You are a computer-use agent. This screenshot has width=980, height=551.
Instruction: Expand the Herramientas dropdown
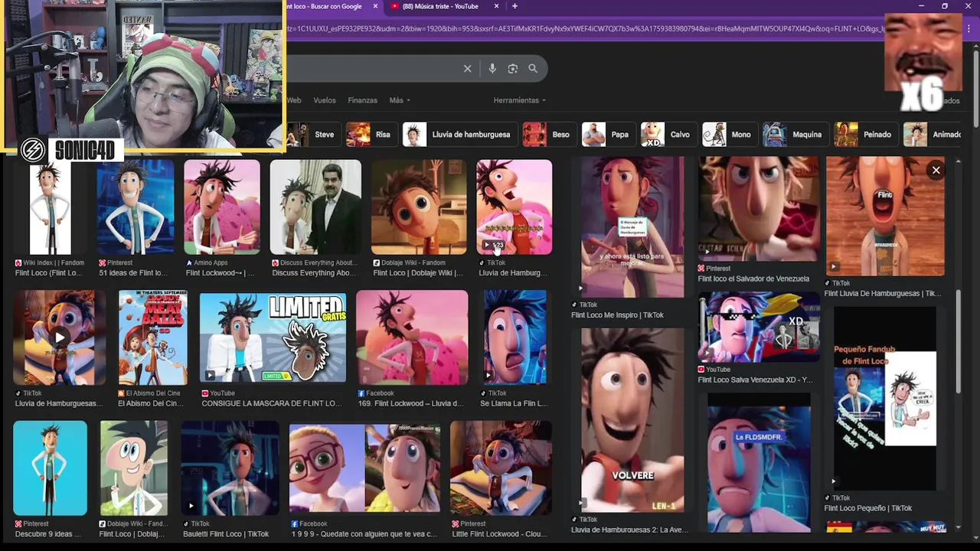click(520, 100)
